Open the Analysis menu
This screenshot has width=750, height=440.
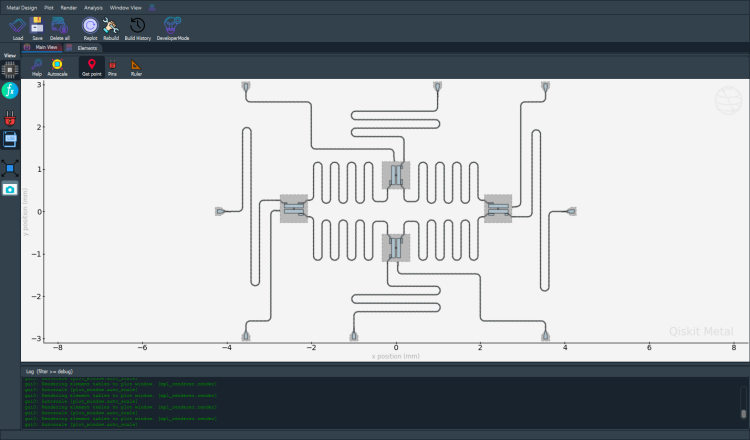[x=93, y=8]
